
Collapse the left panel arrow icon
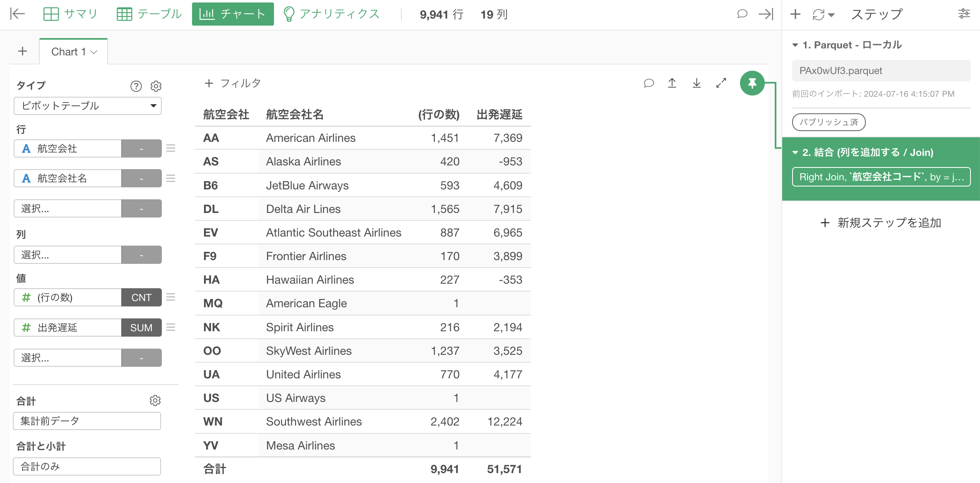pos(17,14)
